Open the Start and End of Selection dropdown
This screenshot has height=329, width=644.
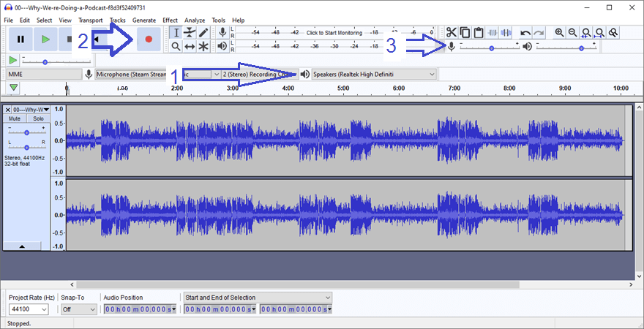click(x=258, y=298)
